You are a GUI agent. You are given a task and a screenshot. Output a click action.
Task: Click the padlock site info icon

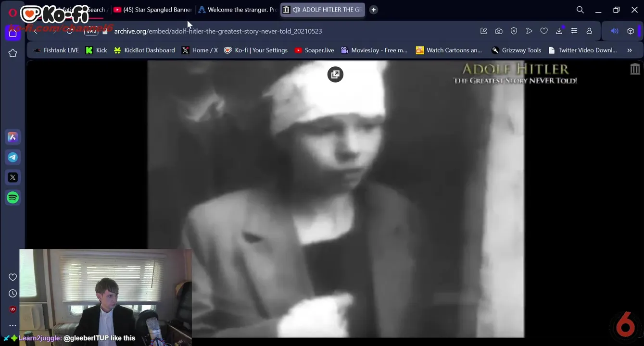pos(105,31)
